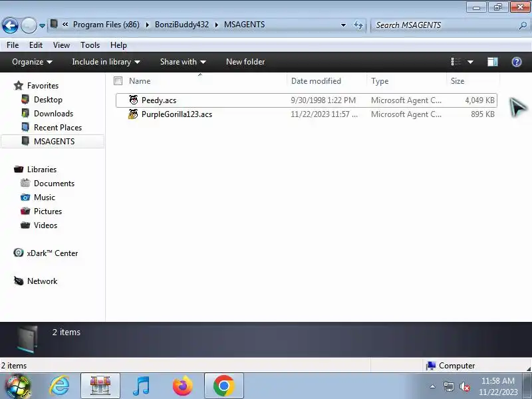
Task: Click the muted volume tray icon
Action: point(464,386)
